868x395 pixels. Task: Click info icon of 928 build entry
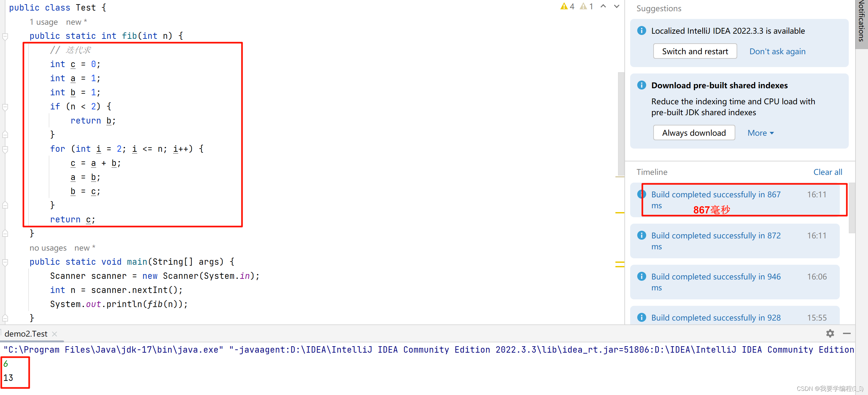[642, 317]
